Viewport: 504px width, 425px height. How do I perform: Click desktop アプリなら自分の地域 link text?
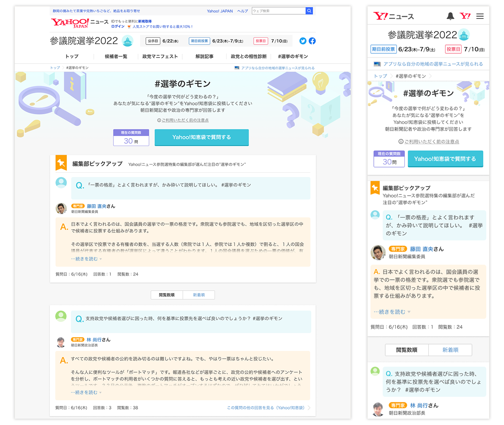point(278,68)
